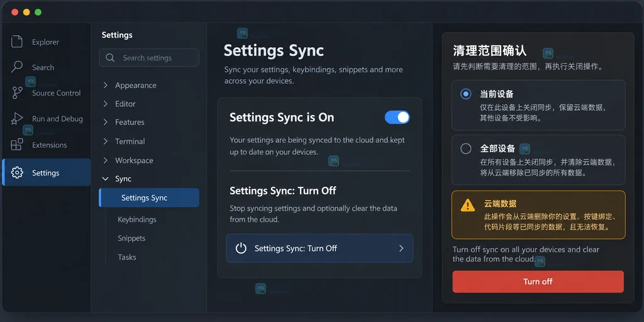The image size is (644, 322).
Task: Select the Run and Debug label
Action: 57,119
